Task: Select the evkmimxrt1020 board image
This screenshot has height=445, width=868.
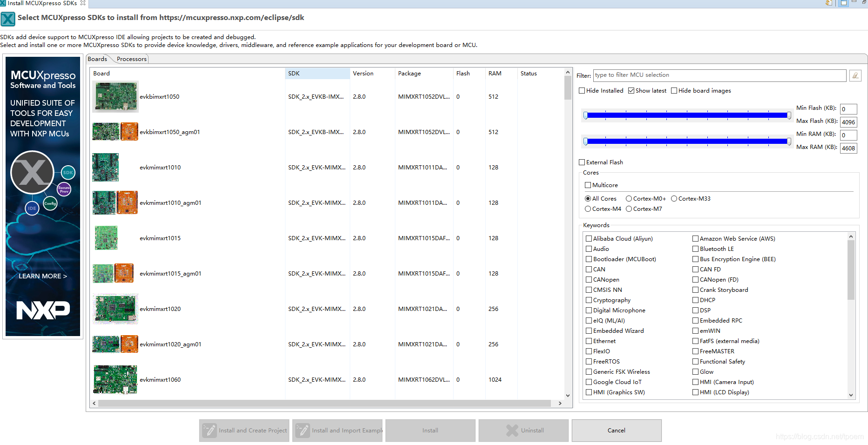Action: (115, 309)
